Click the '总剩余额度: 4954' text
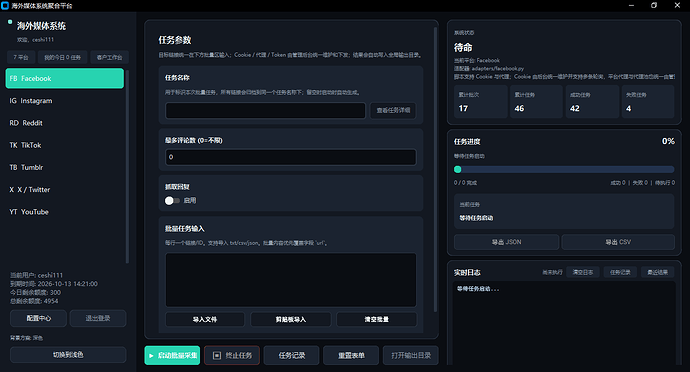Image resolution: width=690 pixels, height=372 pixels. coord(34,301)
